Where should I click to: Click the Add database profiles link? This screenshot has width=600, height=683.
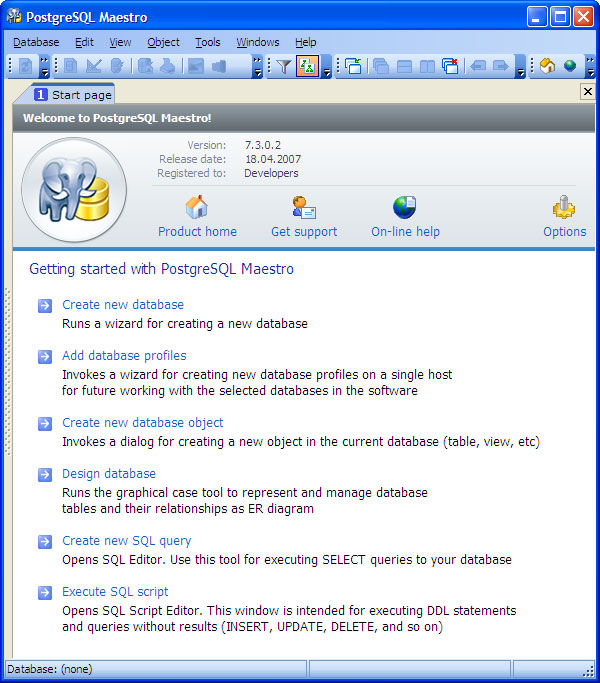tap(124, 355)
